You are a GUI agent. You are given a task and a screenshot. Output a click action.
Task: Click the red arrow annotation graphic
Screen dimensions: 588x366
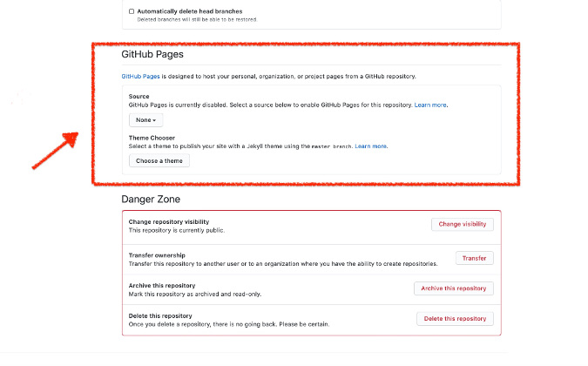point(56,150)
